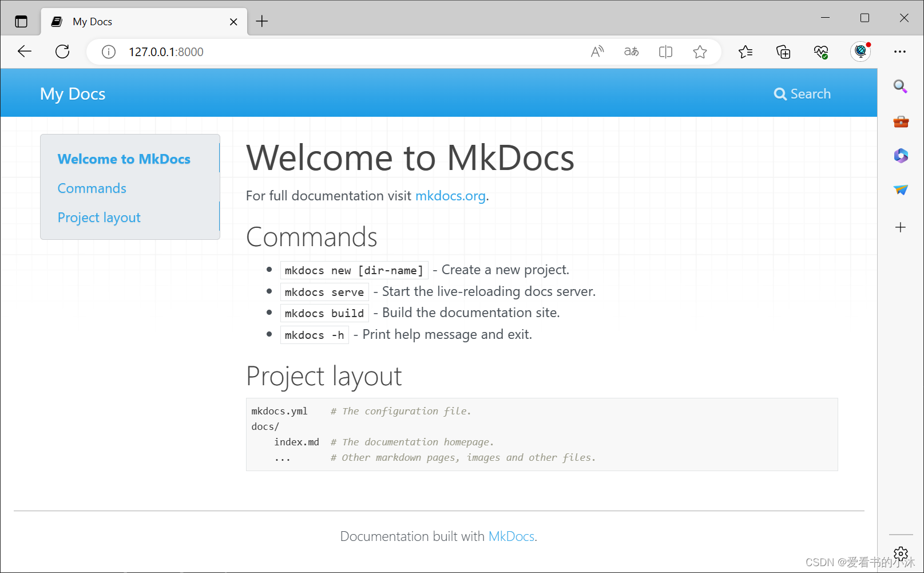Jump to Project layout in sidebar
Image resolution: width=924 pixels, height=573 pixels.
click(99, 218)
